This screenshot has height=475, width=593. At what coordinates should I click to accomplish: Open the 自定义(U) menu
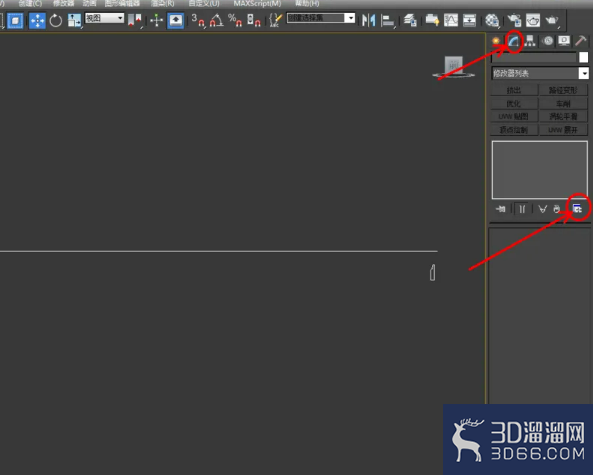(204, 3)
